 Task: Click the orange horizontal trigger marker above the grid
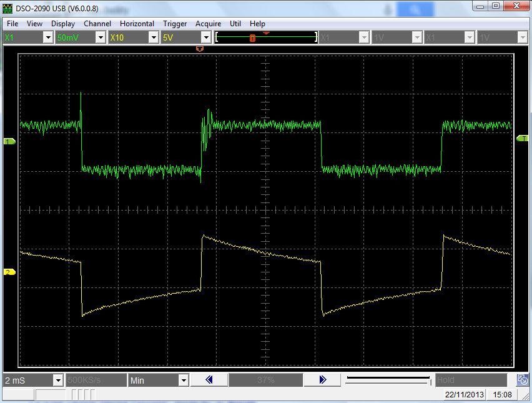pos(200,48)
